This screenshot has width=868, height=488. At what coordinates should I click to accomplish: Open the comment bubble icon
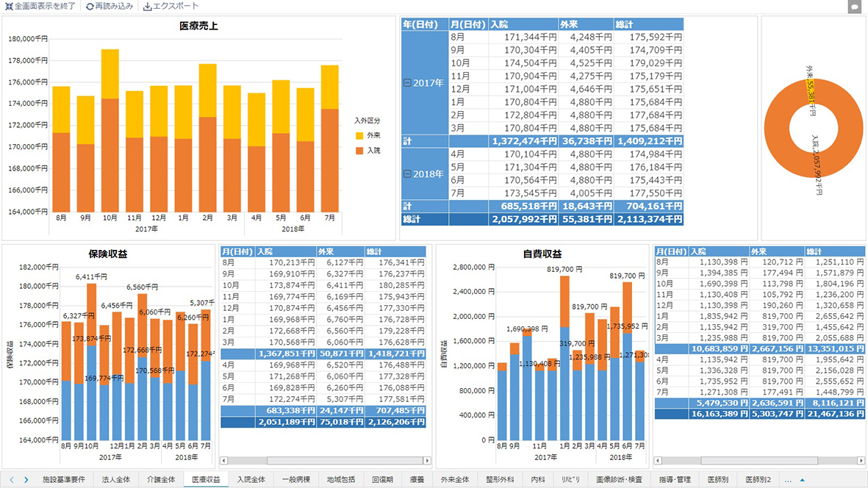(x=854, y=7)
